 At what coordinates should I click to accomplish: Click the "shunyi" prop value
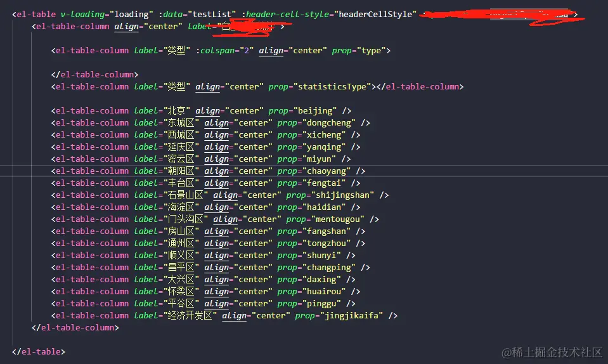(x=322, y=255)
